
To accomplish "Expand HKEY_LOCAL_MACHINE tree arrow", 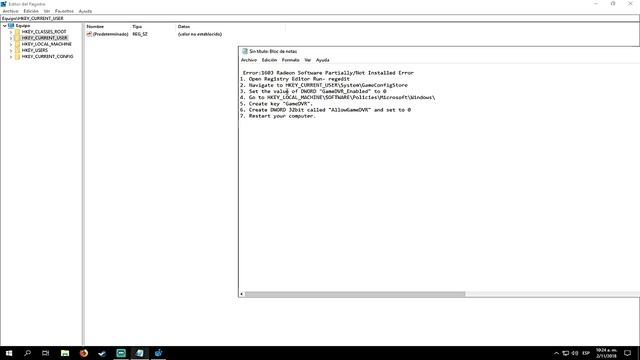I will click(11, 44).
